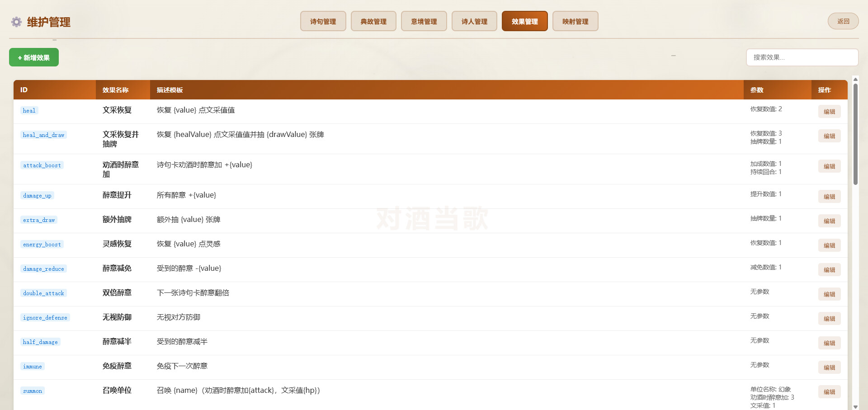
Task: Go to 映射管理 tab
Action: pyautogui.click(x=575, y=21)
